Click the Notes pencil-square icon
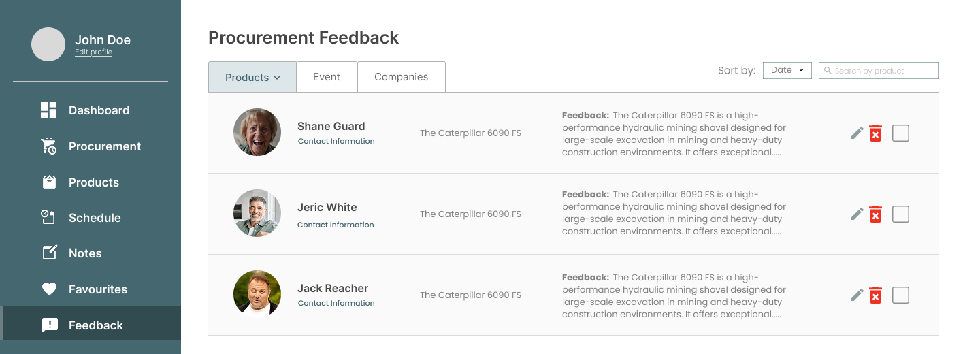This screenshot has height=354, width=980. tap(50, 253)
